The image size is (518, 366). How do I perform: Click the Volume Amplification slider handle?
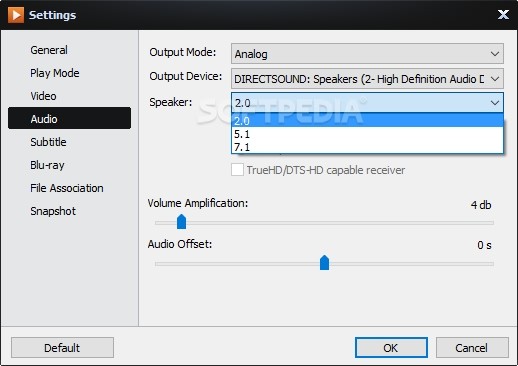click(x=181, y=222)
